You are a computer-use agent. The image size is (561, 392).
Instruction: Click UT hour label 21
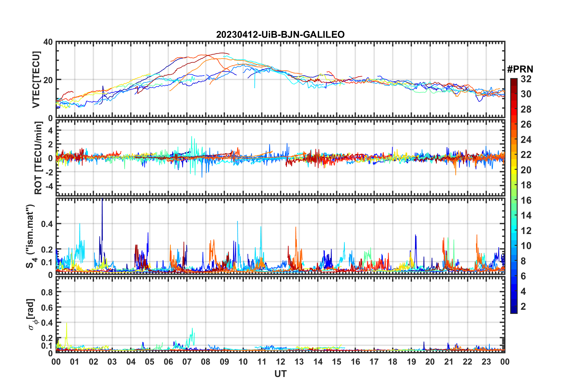(x=449, y=362)
